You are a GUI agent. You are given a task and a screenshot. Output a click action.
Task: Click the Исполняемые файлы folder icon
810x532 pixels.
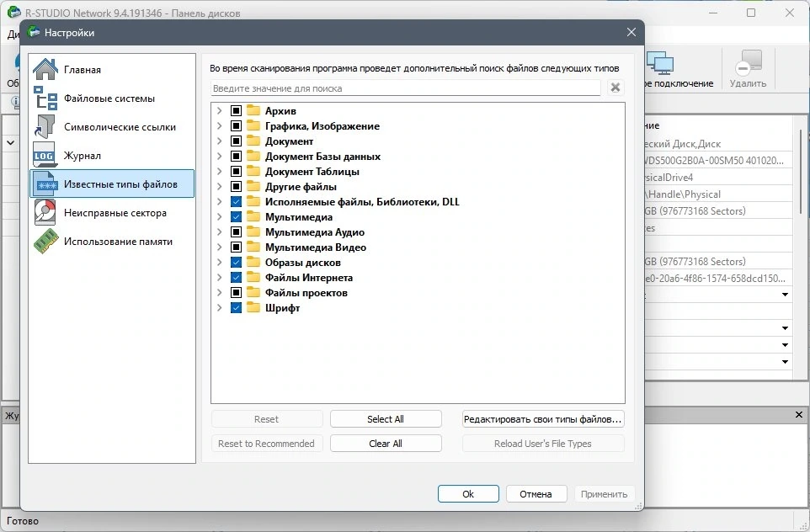253,201
